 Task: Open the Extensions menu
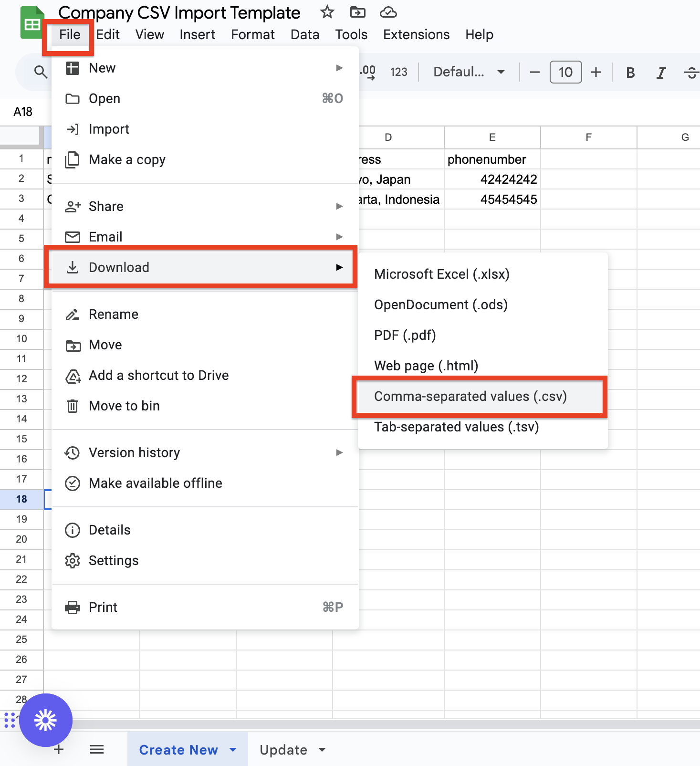(x=416, y=34)
